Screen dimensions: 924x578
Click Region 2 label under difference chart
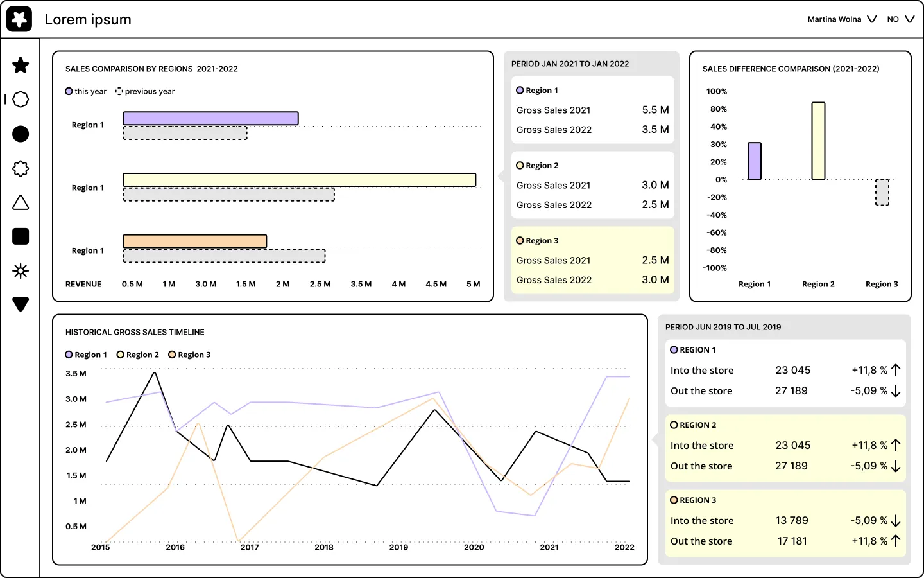[818, 284]
